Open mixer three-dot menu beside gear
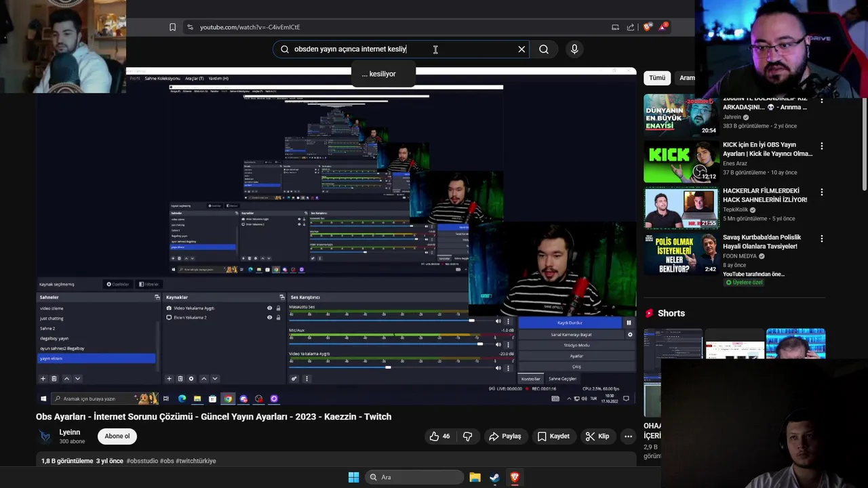Screen dimensions: 868x488 (x=307, y=379)
